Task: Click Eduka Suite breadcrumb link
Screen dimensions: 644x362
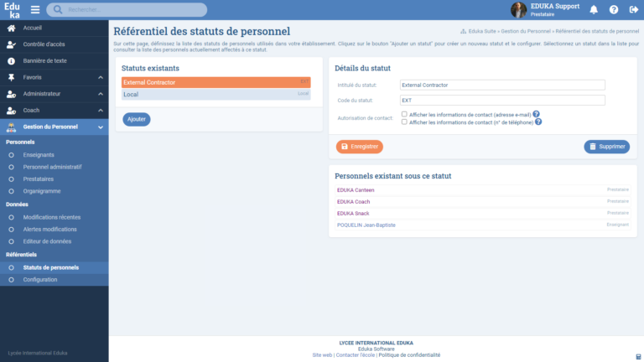Action: point(482,31)
